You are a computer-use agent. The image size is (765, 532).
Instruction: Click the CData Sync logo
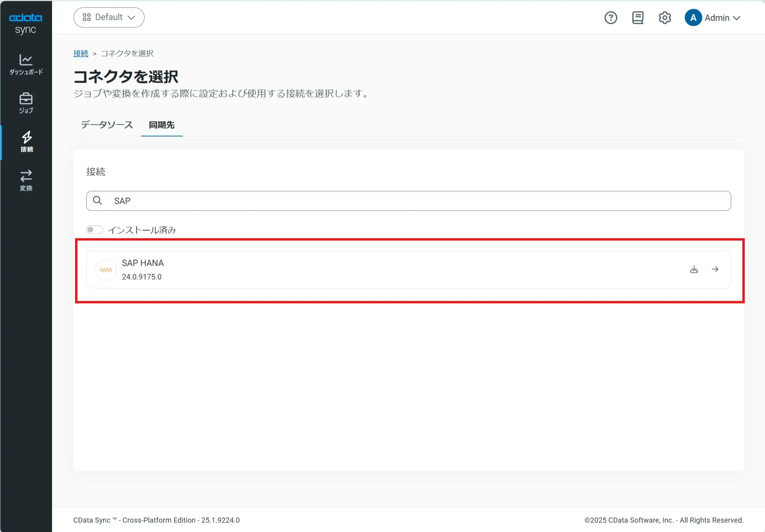pyautogui.click(x=26, y=23)
